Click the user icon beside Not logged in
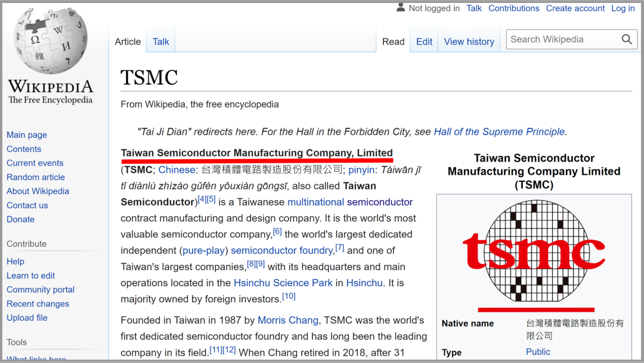The image size is (644, 363). click(x=401, y=7)
